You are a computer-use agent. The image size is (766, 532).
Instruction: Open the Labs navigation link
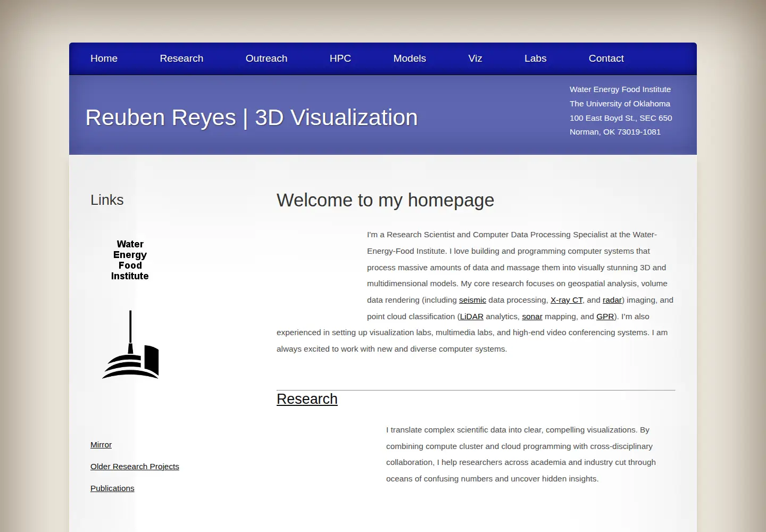[x=535, y=59]
